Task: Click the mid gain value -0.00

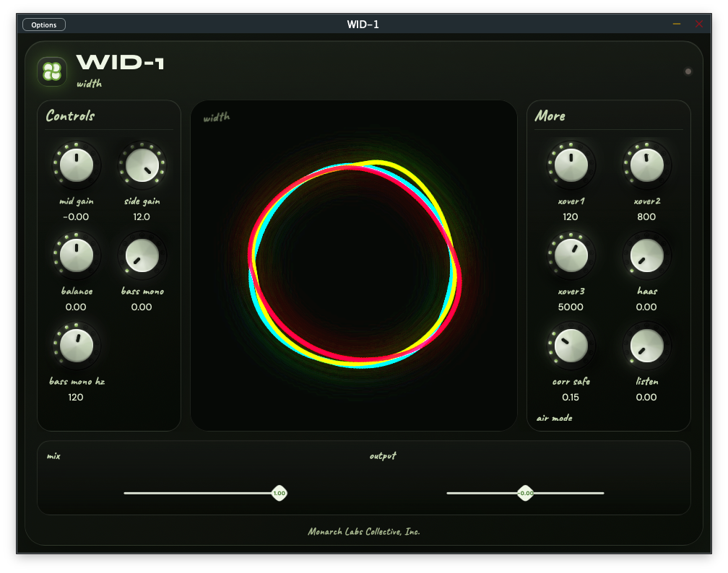Action: coord(76,216)
